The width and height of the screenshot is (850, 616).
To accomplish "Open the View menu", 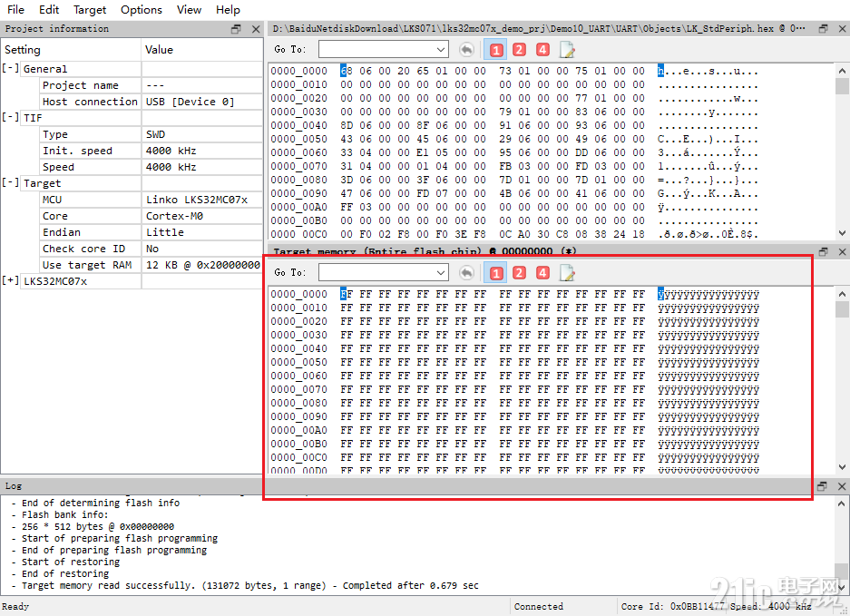I will click(x=189, y=10).
